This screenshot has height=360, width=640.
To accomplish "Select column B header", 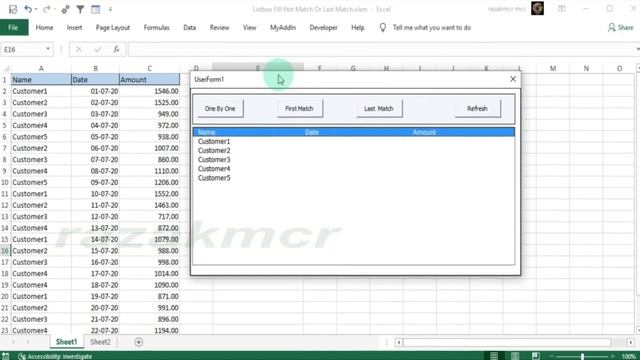I will [x=95, y=68].
